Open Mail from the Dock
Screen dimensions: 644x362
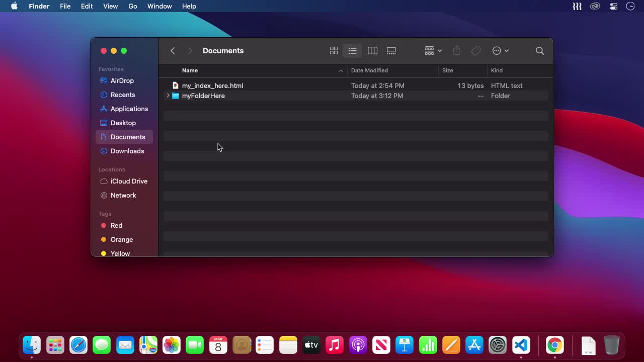tap(125, 345)
